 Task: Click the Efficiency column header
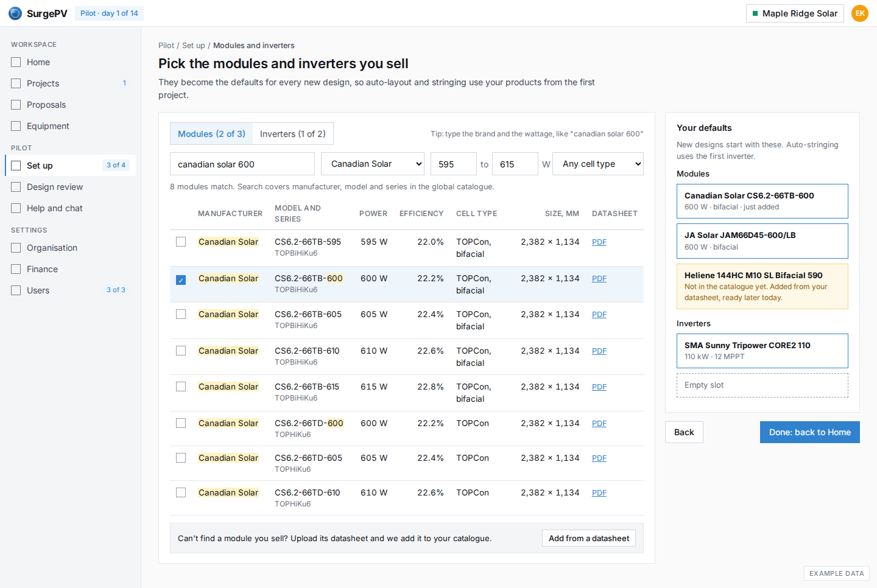(421, 214)
